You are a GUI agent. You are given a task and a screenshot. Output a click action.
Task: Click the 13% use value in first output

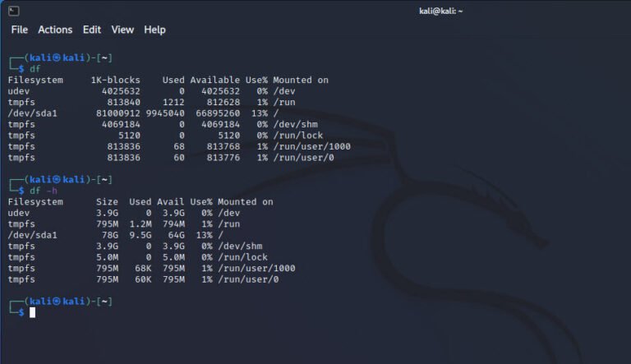click(260, 113)
